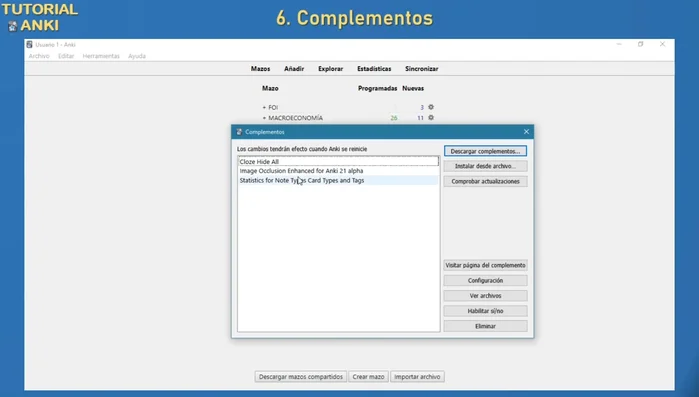This screenshot has height=397, width=699.
Task: Select the Cloze Hide All add-on
Action: (338, 161)
